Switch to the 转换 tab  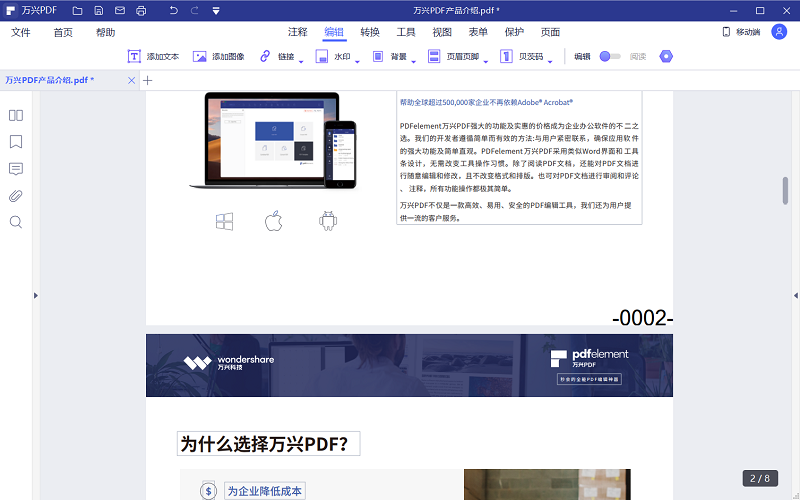pos(370,32)
